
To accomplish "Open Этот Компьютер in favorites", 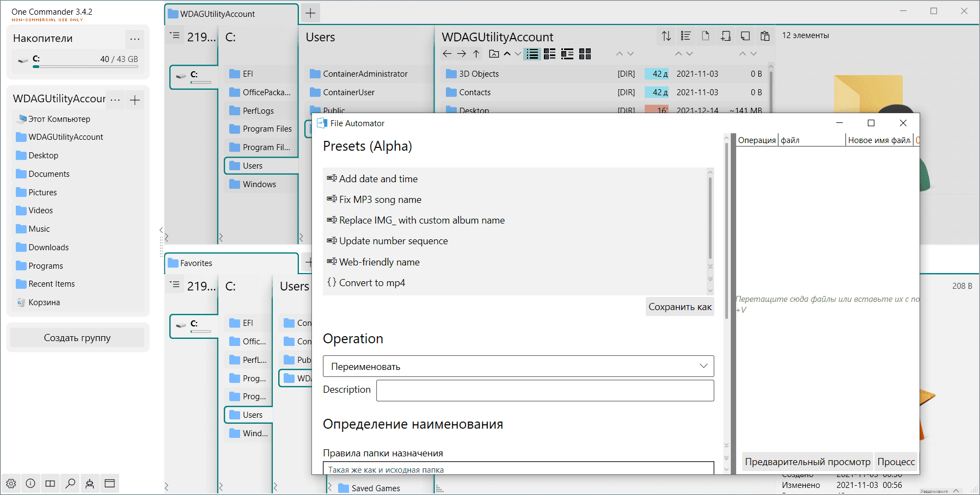I will tap(53, 119).
